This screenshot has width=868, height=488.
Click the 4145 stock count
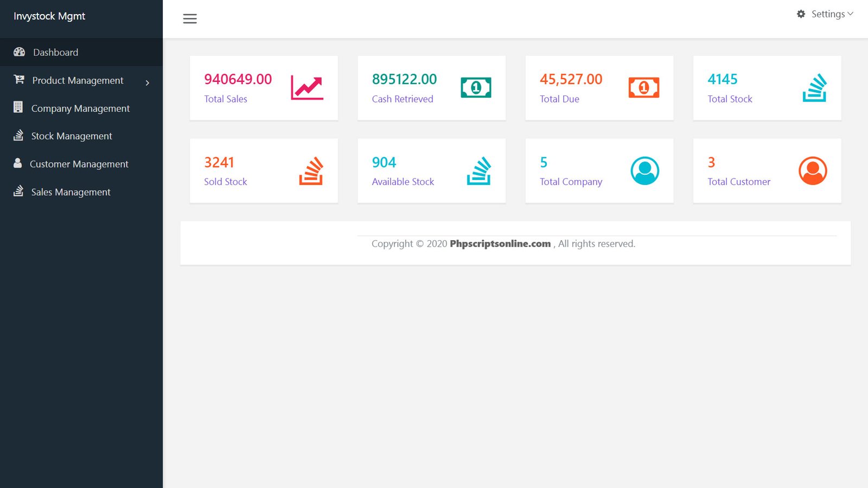(722, 79)
